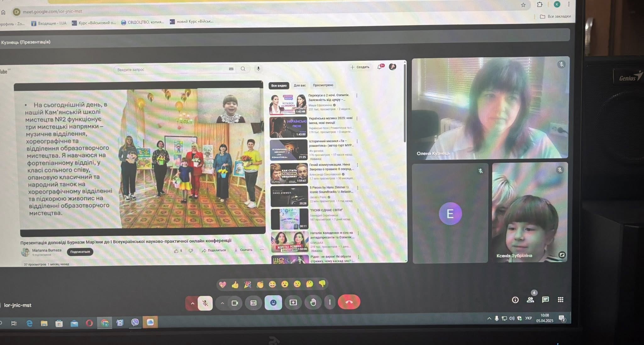Toggle the camera on

point(235,303)
